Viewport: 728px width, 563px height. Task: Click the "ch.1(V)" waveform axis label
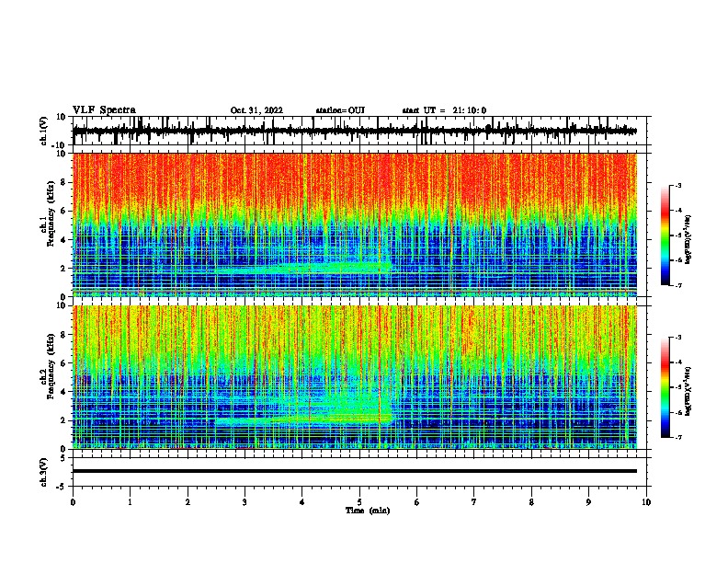[x=44, y=131]
